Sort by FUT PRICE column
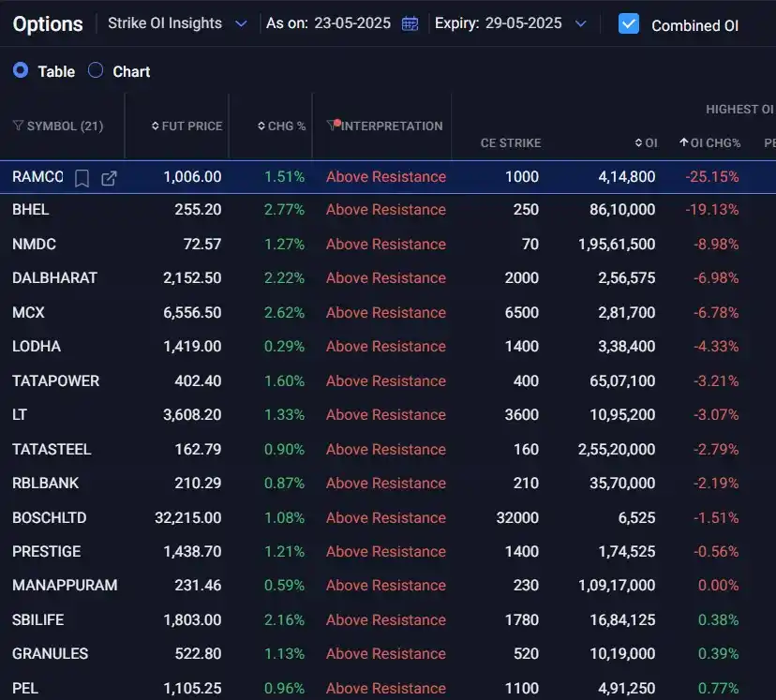This screenshot has height=700, width=776. point(187,127)
